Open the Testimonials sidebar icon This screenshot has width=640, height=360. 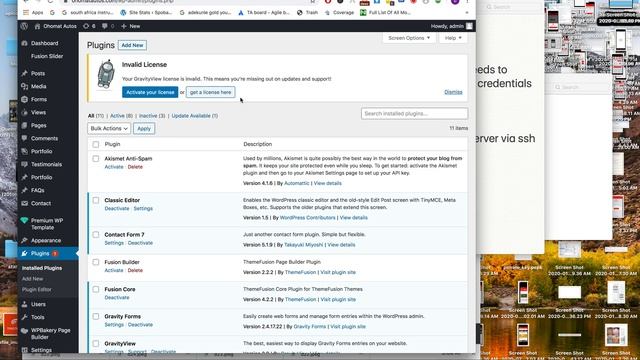coord(24,164)
